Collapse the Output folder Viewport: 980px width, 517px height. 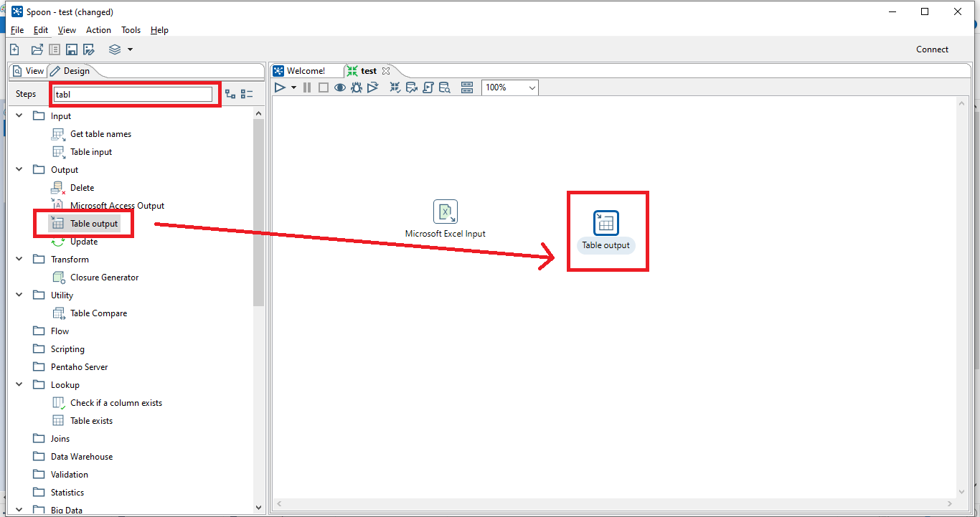coord(19,169)
